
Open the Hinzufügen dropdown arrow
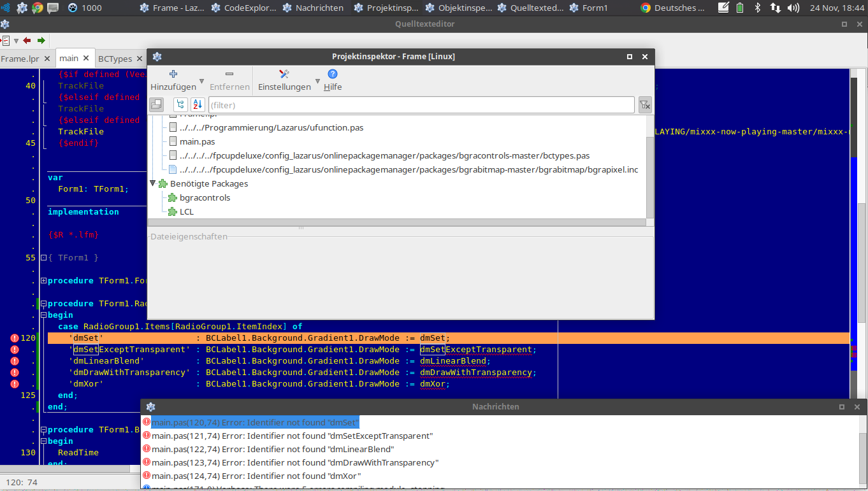pos(202,81)
